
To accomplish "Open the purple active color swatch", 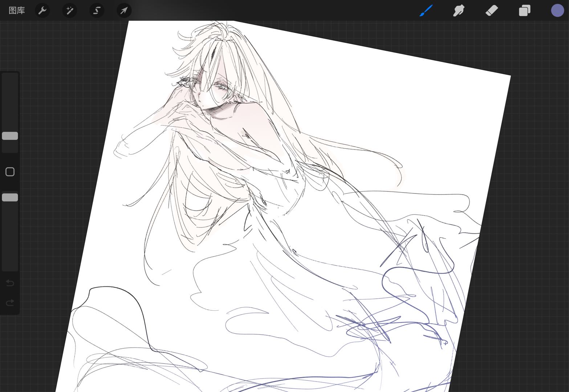I will click(x=557, y=11).
